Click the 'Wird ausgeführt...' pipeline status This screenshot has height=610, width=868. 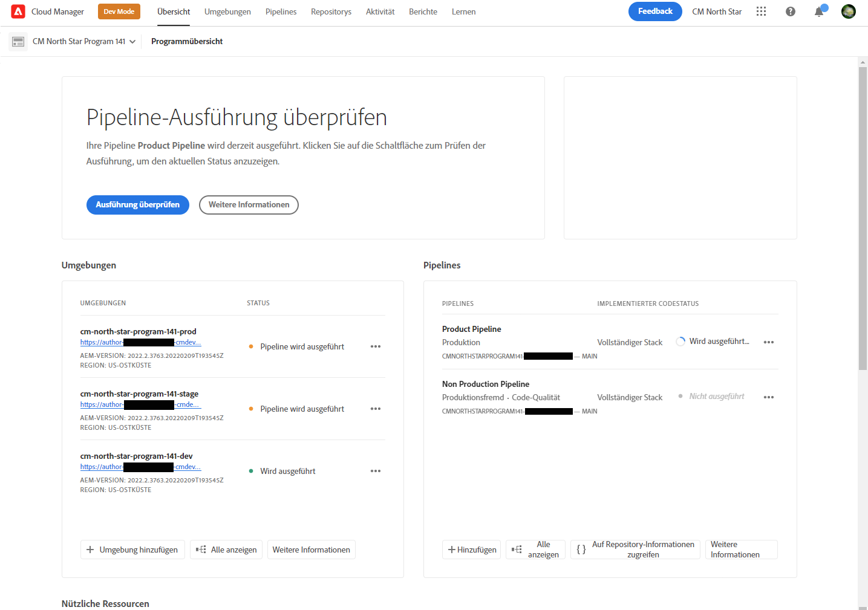(719, 342)
